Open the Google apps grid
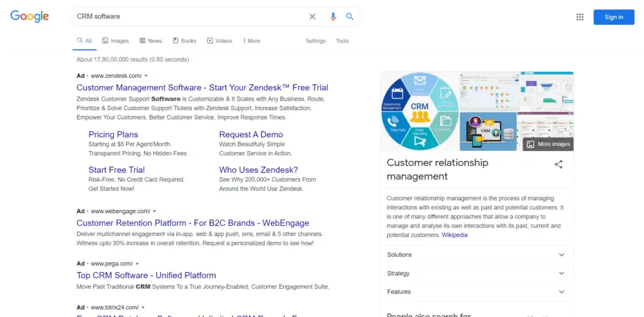 coord(580,17)
